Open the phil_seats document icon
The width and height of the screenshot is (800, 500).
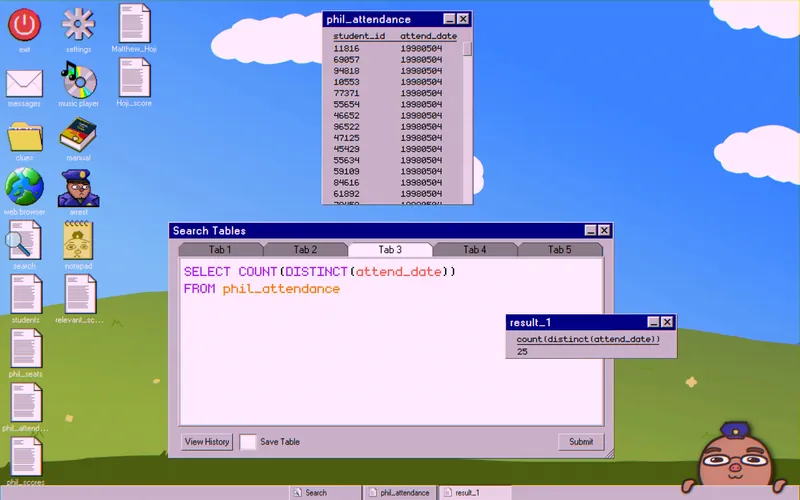pyautogui.click(x=26, y=348)
